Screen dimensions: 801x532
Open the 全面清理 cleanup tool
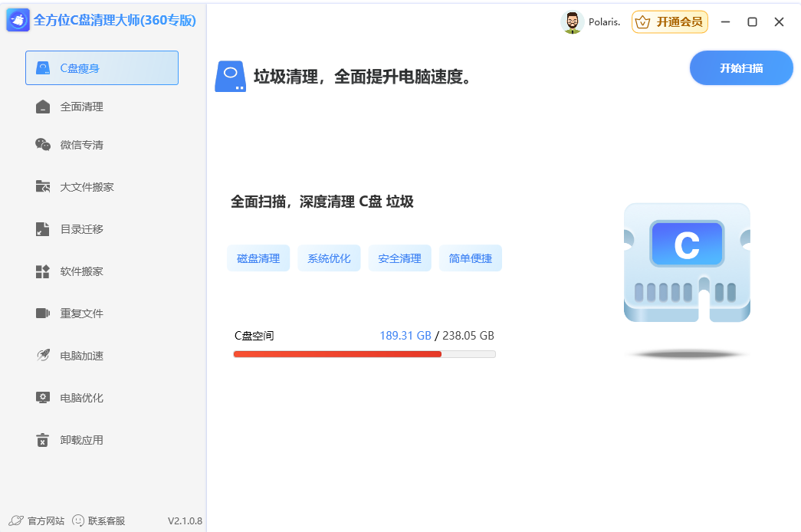point(44,106)
